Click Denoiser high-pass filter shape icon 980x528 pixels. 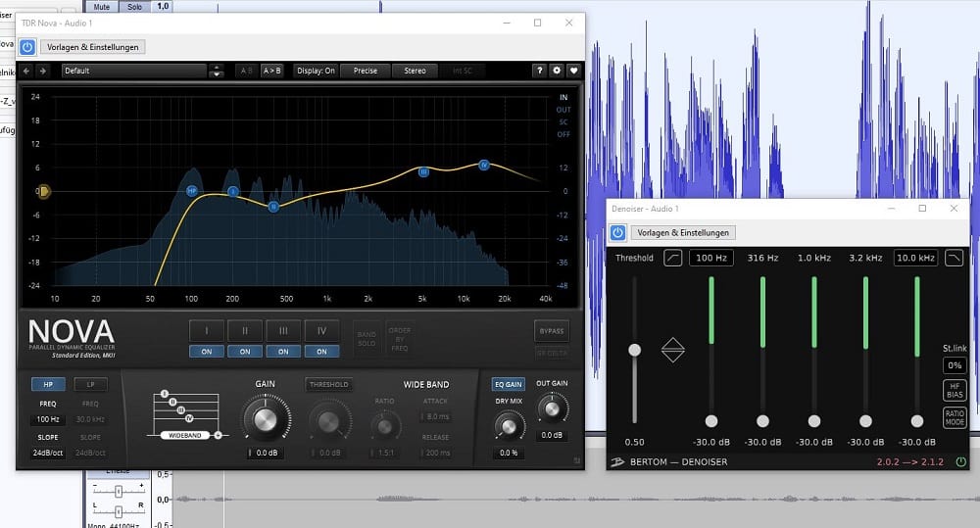(672, 258)
